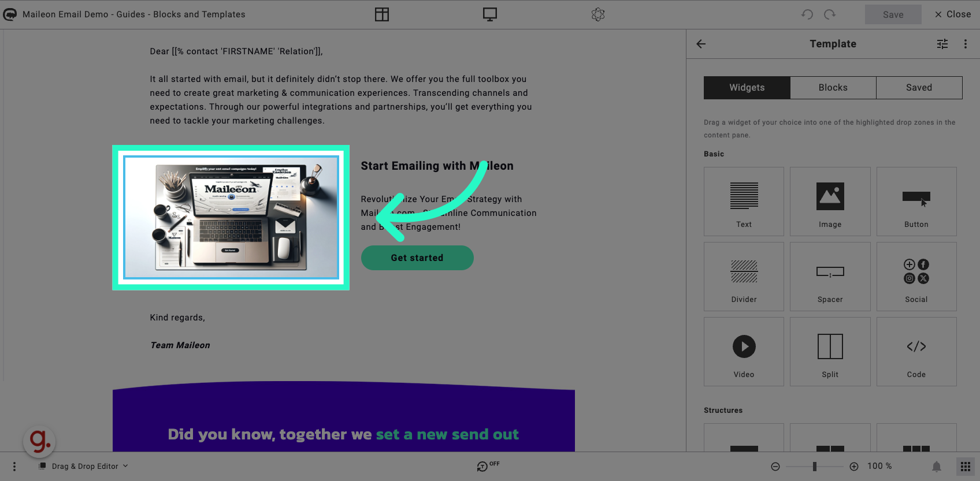This screenshot has width=980, height=481.
Task: Click the red g. guide badge
Action: click(x=39, y=442)
